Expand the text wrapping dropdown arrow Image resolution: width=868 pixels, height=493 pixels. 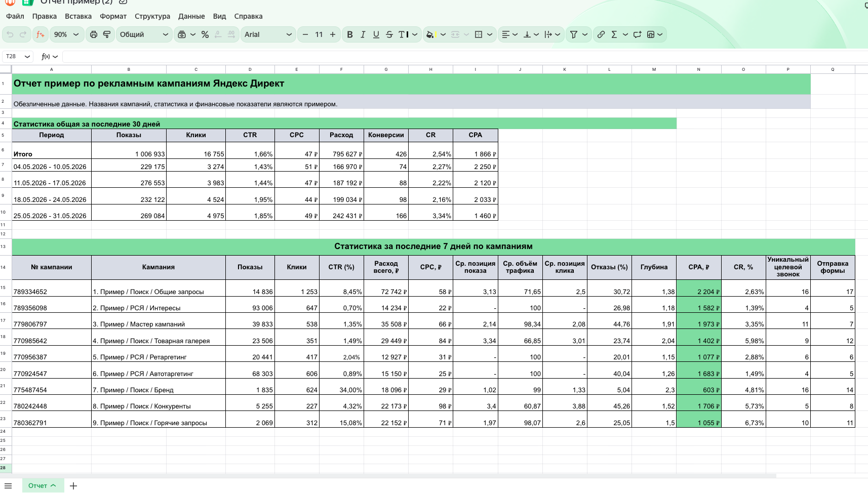click(x=558, y=34)
